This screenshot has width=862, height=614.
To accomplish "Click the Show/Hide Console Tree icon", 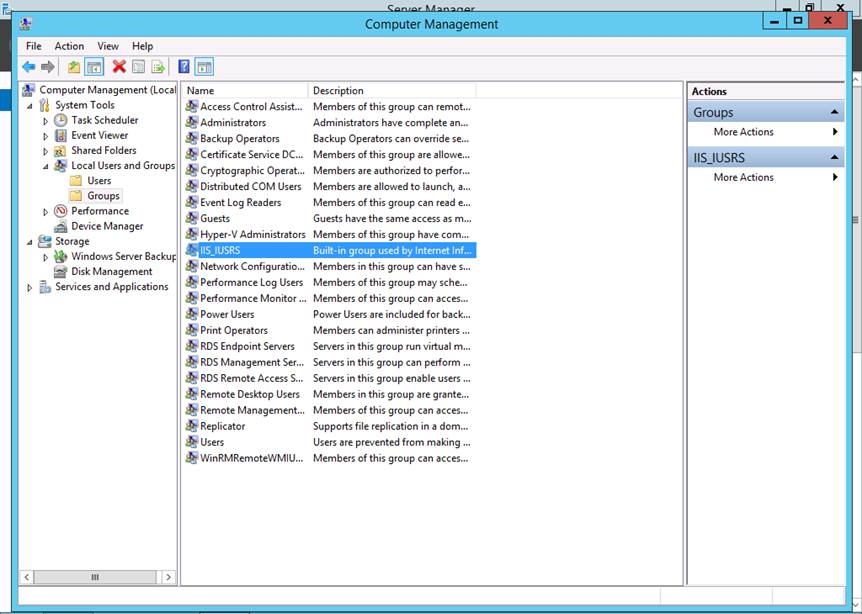I will click(94, 67).
